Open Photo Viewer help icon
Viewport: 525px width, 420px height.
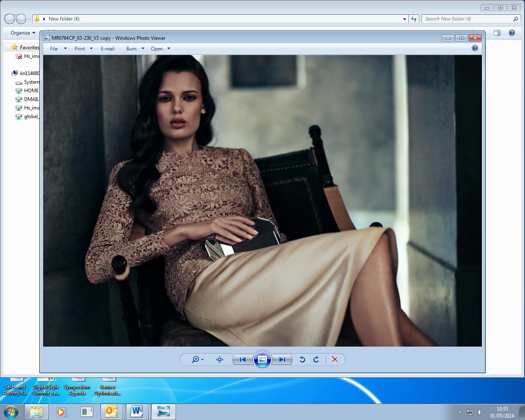point(475,48)
